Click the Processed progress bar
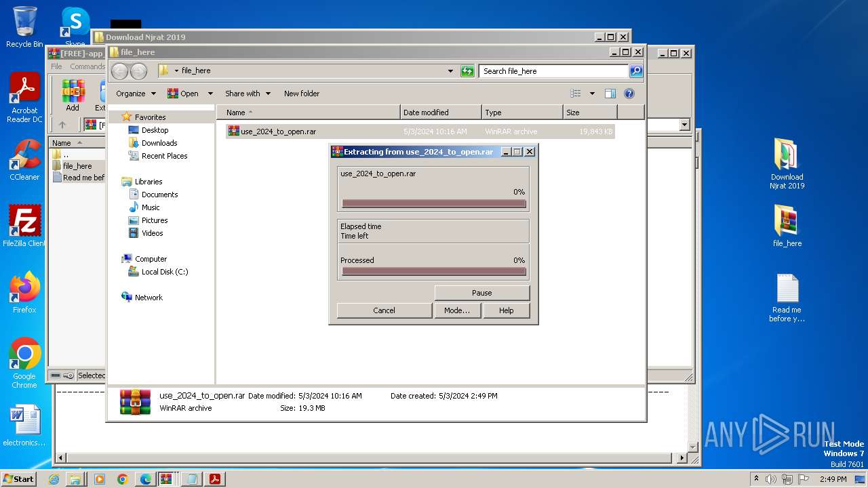Image resolution: width=868 pixels, height=488 pixels. pyautogui.click(x=434, y=272)
